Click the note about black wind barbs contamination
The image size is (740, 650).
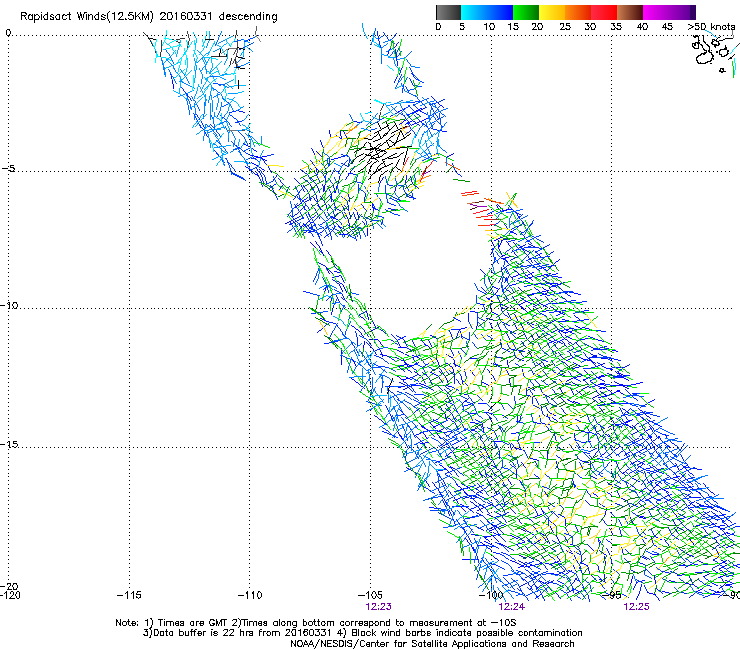pos(460,633)
